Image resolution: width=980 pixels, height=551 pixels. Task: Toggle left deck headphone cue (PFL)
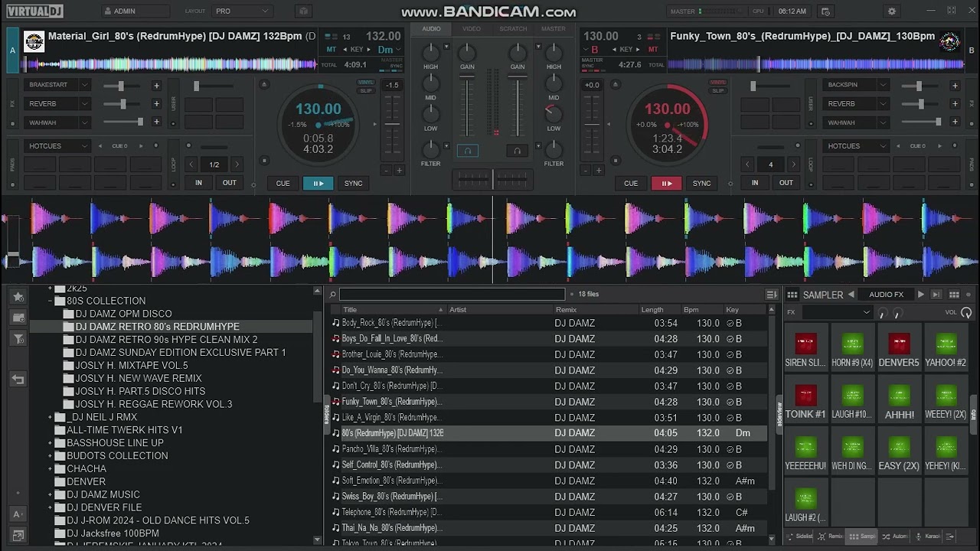coord(467,151)
